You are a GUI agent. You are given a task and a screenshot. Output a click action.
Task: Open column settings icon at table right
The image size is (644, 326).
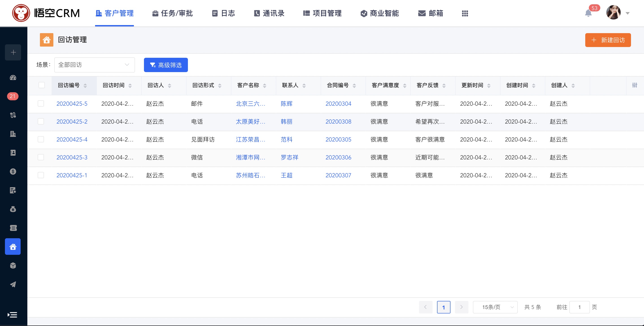[635, 85]
